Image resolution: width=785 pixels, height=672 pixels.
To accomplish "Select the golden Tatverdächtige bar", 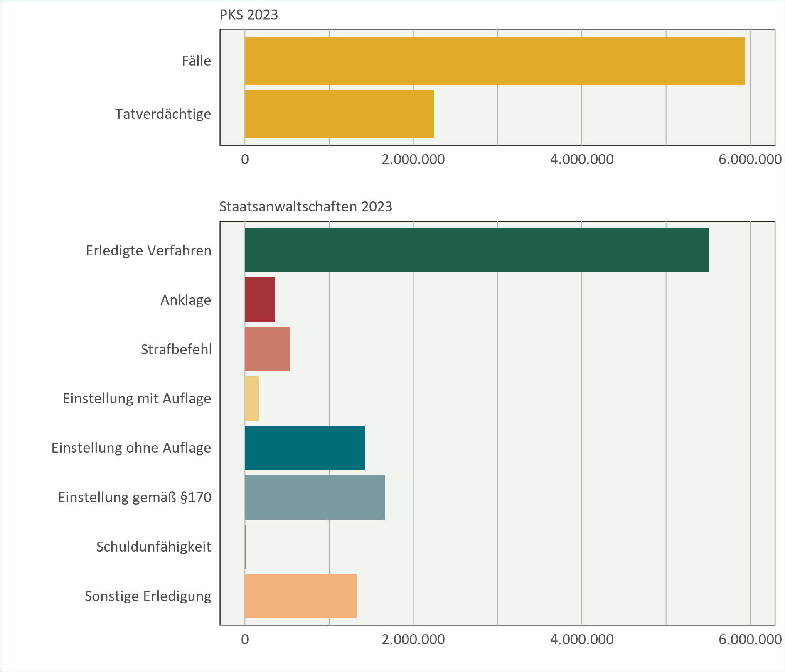I will (x=339, y=114).
